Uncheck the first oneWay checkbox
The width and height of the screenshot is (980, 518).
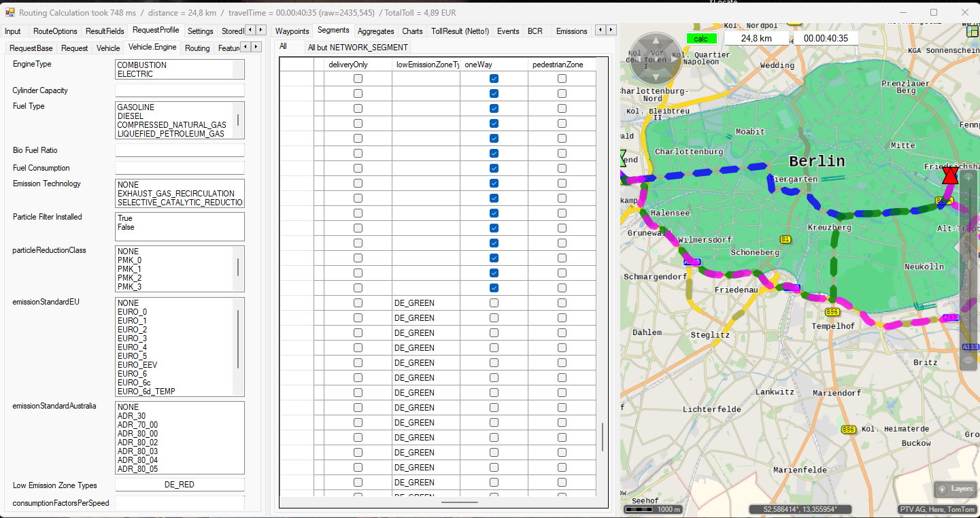(494, 79)
